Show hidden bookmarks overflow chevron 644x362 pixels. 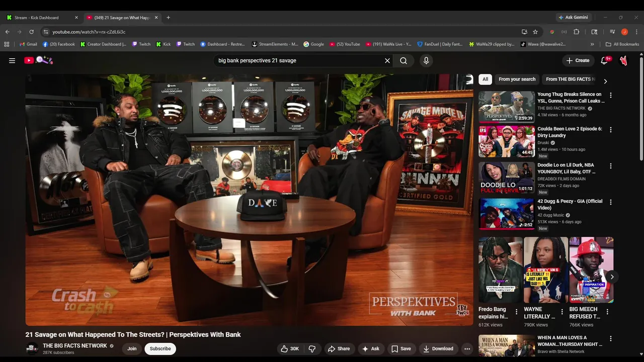click(x=592, y=44)
